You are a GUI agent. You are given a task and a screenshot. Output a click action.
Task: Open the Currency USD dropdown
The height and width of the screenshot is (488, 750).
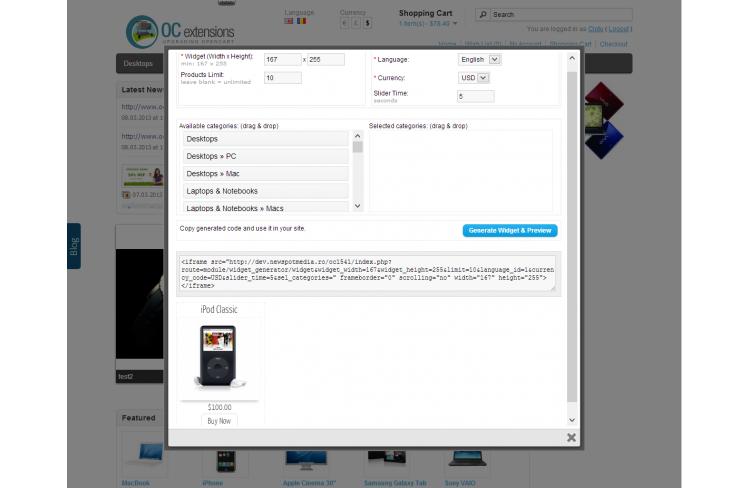(x=474, y=78)
